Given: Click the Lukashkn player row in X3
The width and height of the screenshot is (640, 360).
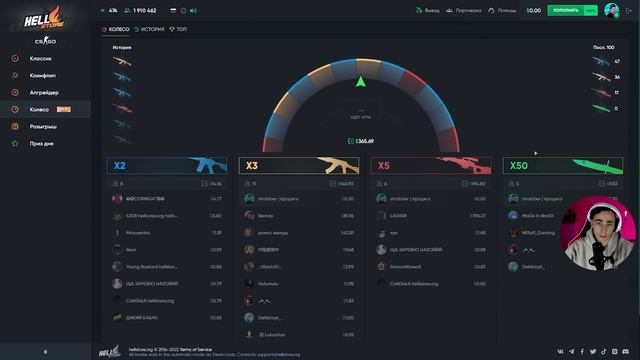Looking at the screenshot, I should [x=299, y=335].
